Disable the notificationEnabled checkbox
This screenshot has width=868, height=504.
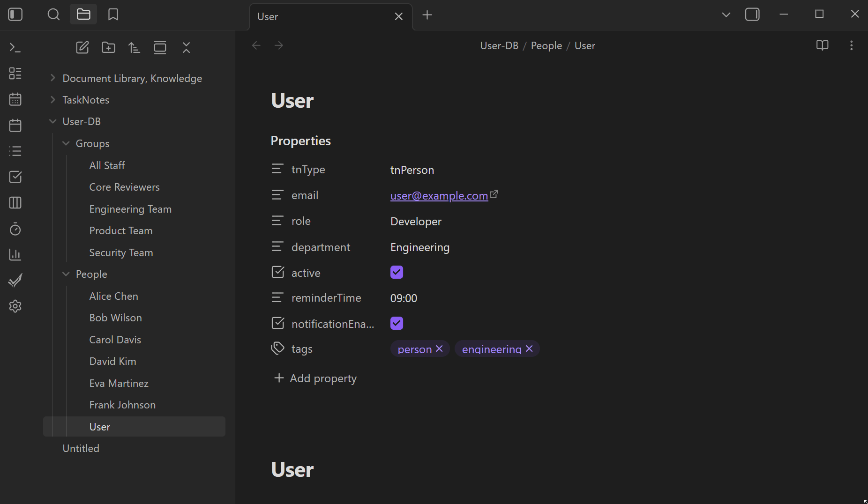397,323
